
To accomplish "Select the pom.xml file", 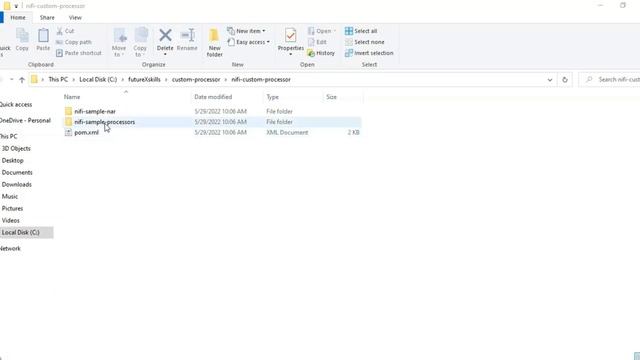I will tap(87, 132).
